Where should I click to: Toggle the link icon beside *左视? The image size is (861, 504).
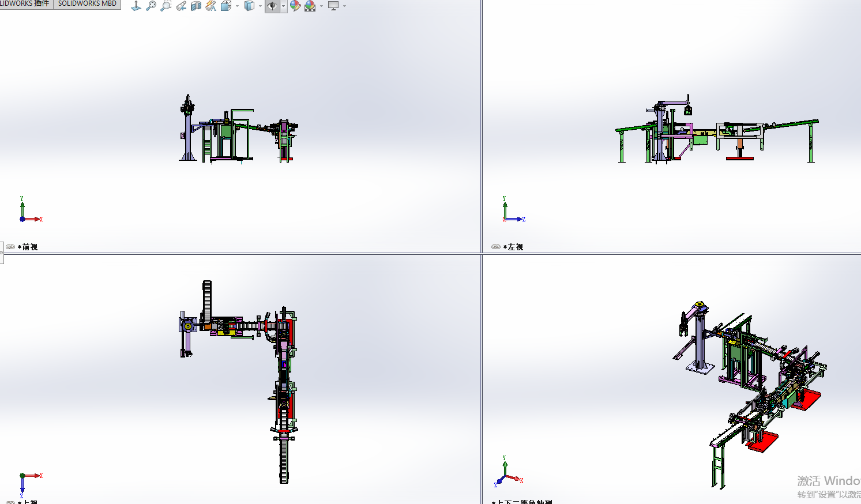click(x=496, y=247)
